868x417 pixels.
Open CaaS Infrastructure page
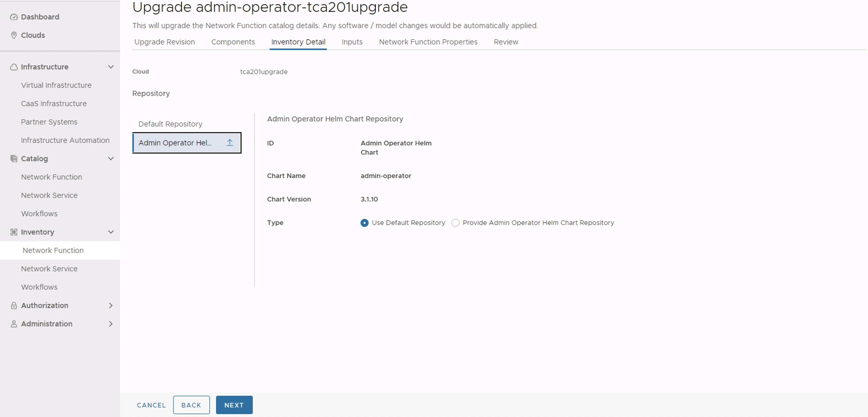54,103
